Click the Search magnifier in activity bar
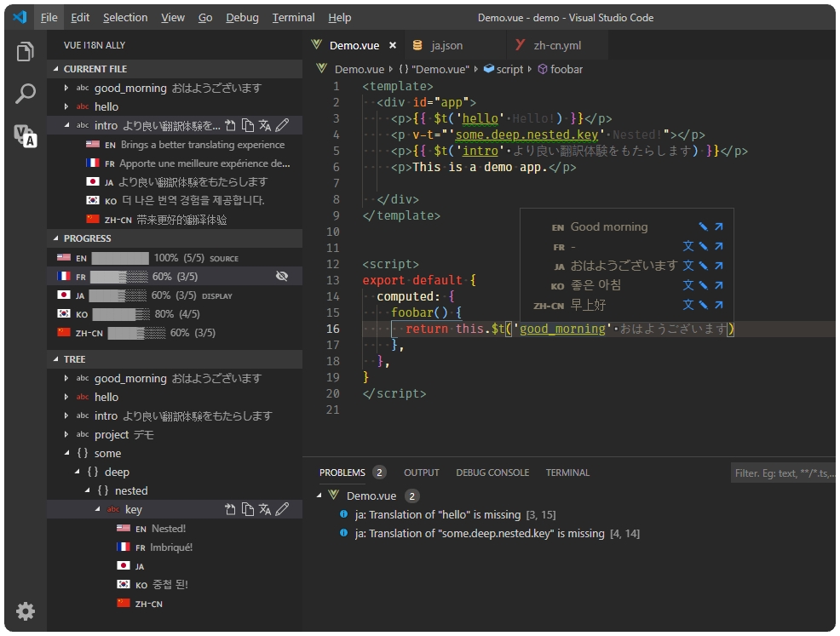Screen dimensions: 840x636 [26, 94]
